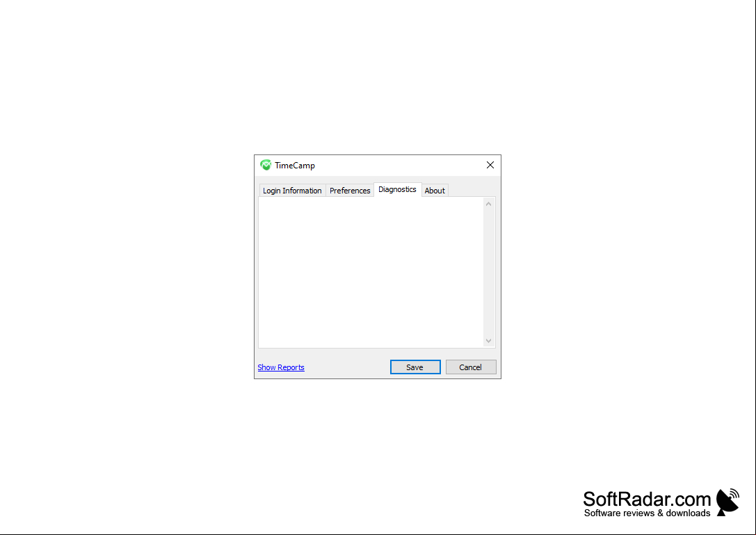The image size is (756, 535).
Task: Open the Preferences tab
Action: tap(350, 191)
